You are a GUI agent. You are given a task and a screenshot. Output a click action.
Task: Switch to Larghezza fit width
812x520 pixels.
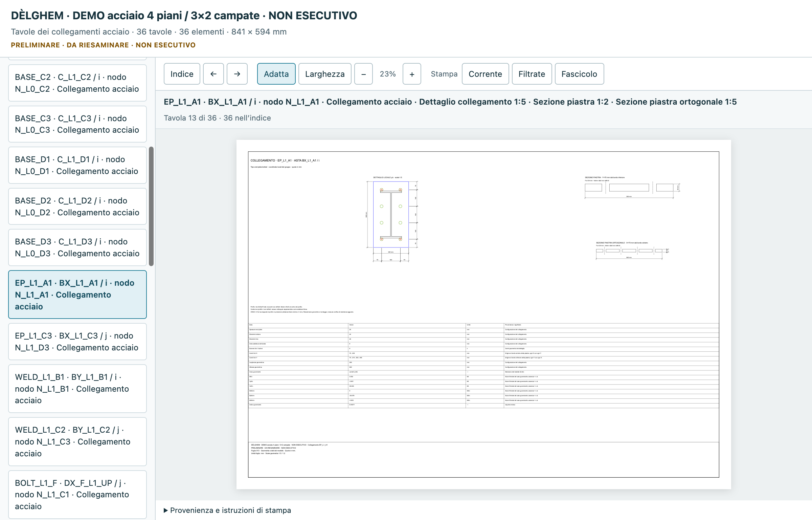[x=325, y=74]
